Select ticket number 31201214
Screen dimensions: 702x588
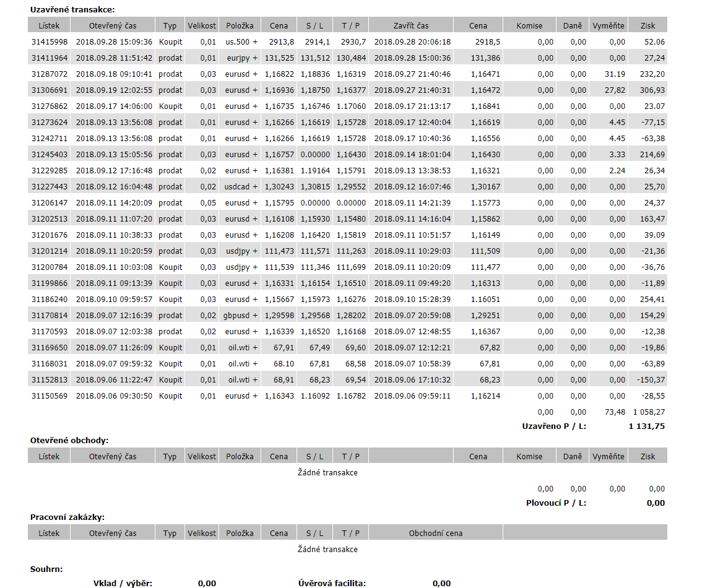pyautogui.click(x=50, y=251)
